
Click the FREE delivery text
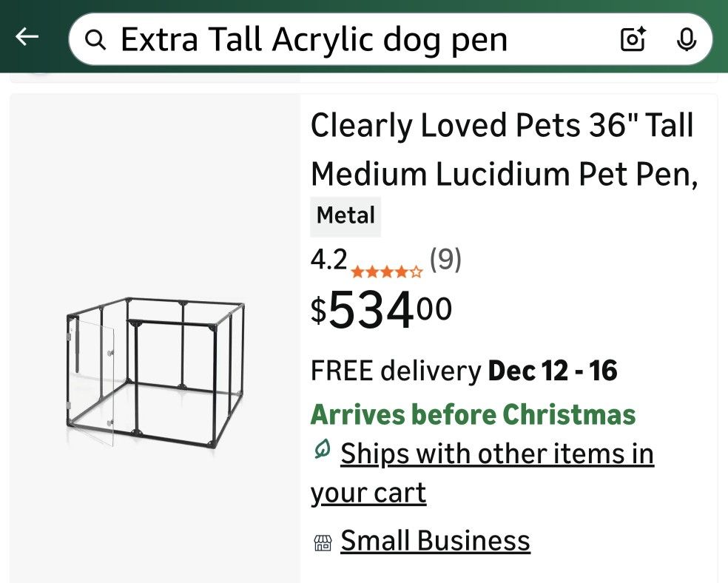point(395,371)
